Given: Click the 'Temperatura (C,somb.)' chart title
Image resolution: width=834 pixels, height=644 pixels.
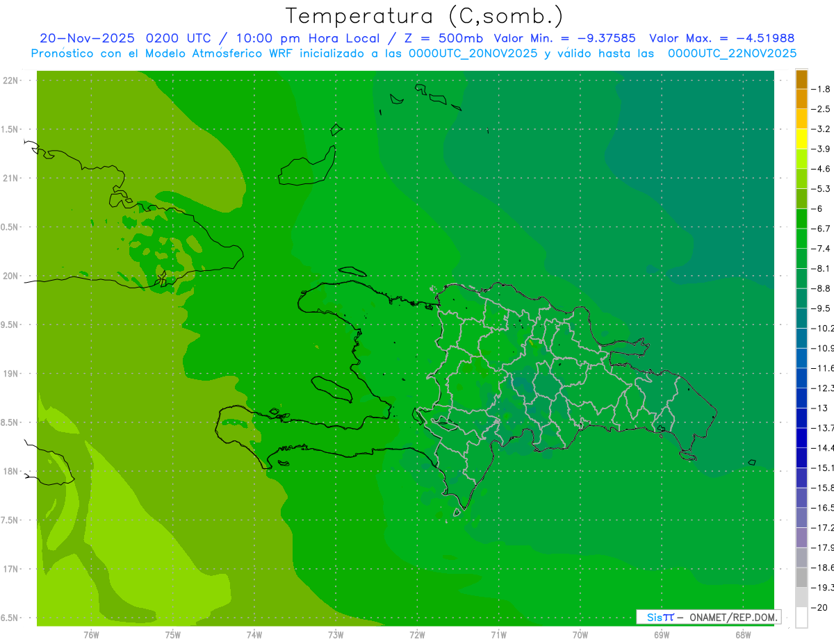Looking at the screenshot, I should click(x=424, y=16).
